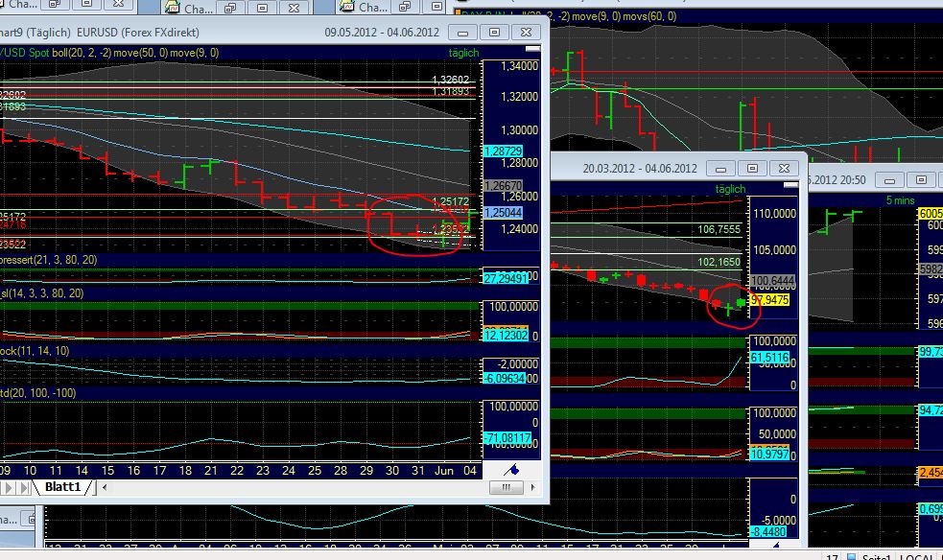Click the right scroll arrow of the EURUSD scrollbar
The image size is (943, 560).
coord(532,487)
